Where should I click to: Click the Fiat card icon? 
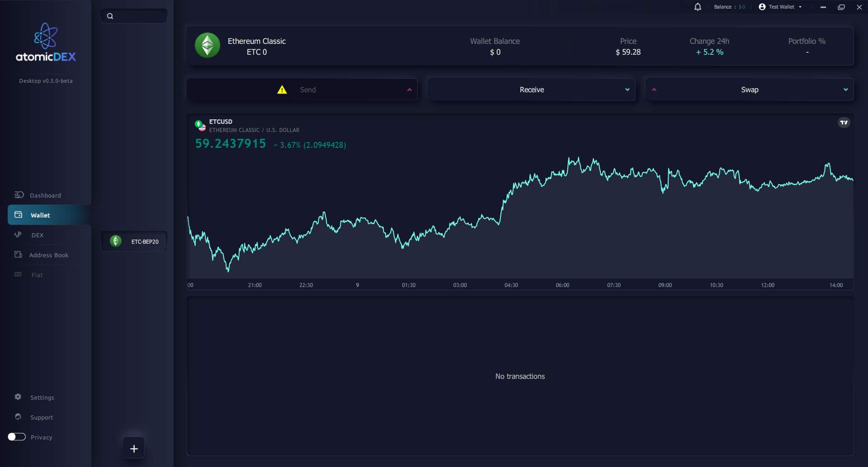point(18,274)
